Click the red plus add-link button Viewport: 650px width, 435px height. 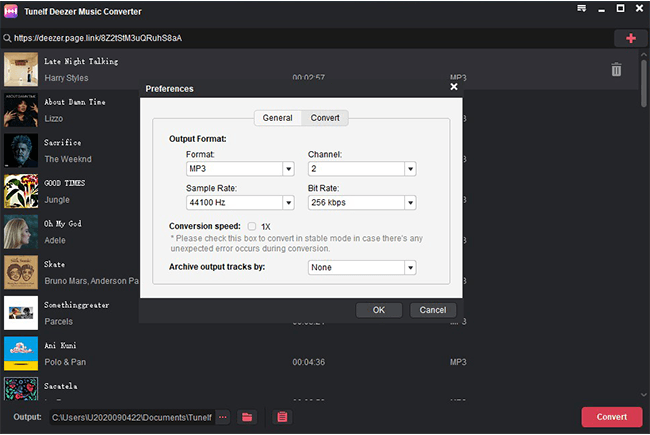pos(630,38)
